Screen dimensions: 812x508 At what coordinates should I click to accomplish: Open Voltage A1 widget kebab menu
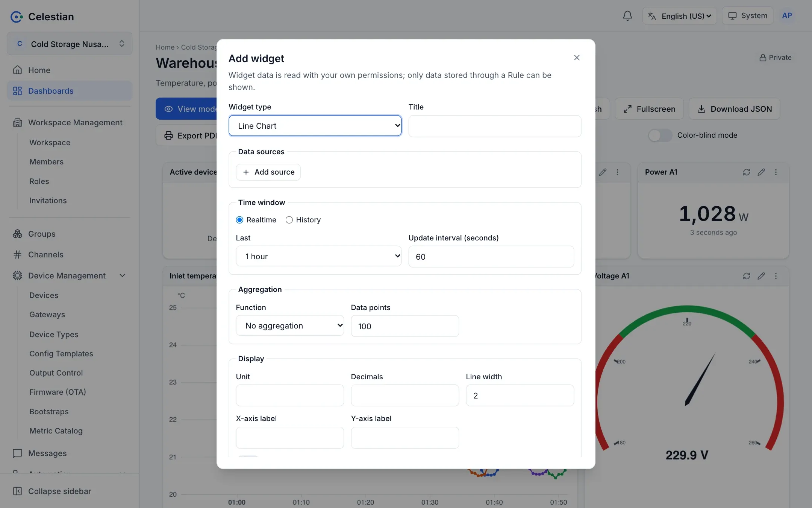point(776,276)
